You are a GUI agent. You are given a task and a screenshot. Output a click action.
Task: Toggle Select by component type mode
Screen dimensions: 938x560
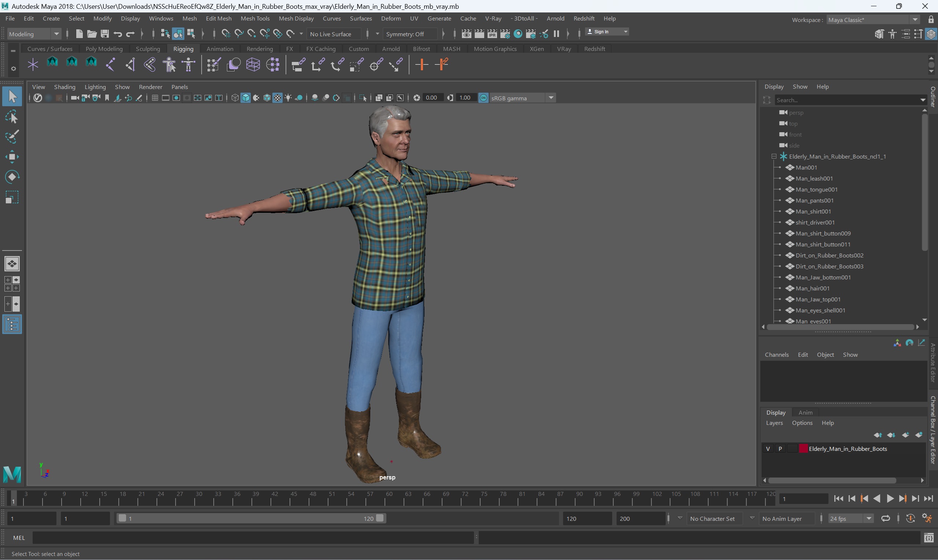pos(191,34)
